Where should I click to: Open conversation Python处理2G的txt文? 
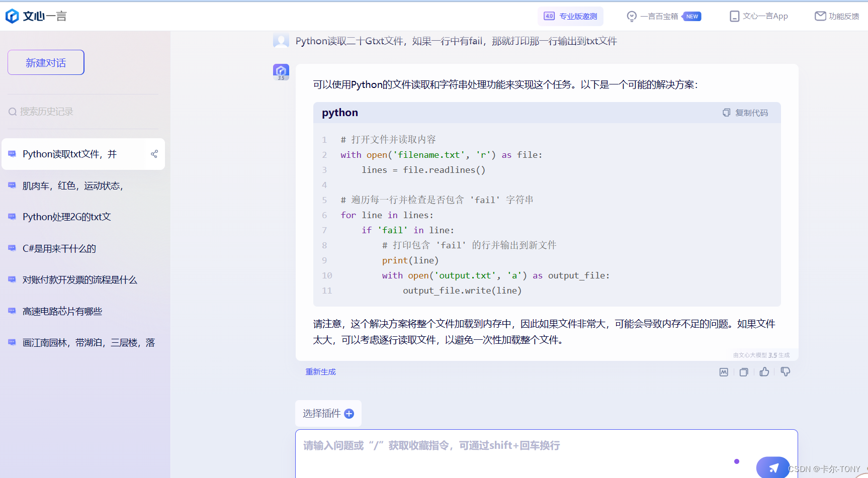(83, 217)
